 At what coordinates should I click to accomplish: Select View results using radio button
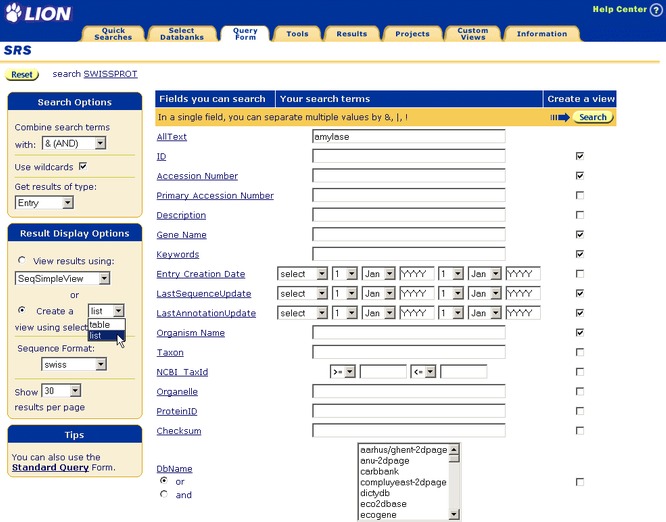coord(22,260)
